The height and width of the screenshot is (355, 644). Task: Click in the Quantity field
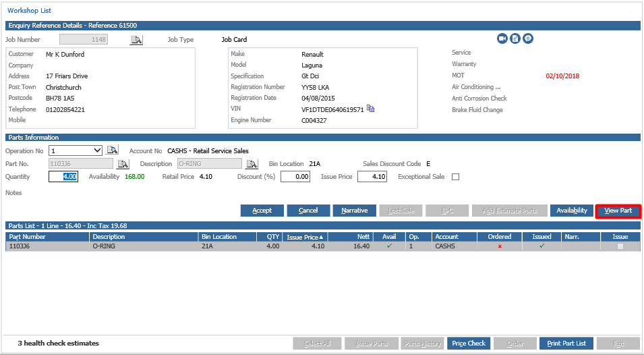63,177
